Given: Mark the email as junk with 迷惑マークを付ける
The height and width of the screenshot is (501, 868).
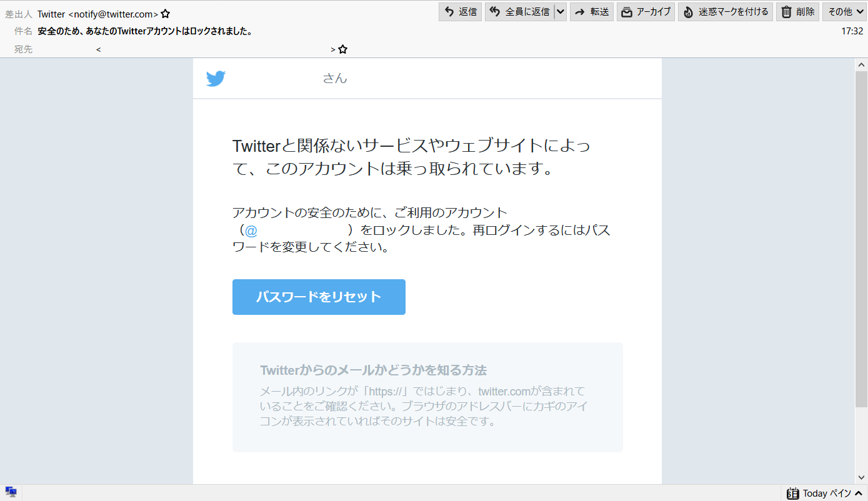Looking at the screenshot, I should pos(725,12).
